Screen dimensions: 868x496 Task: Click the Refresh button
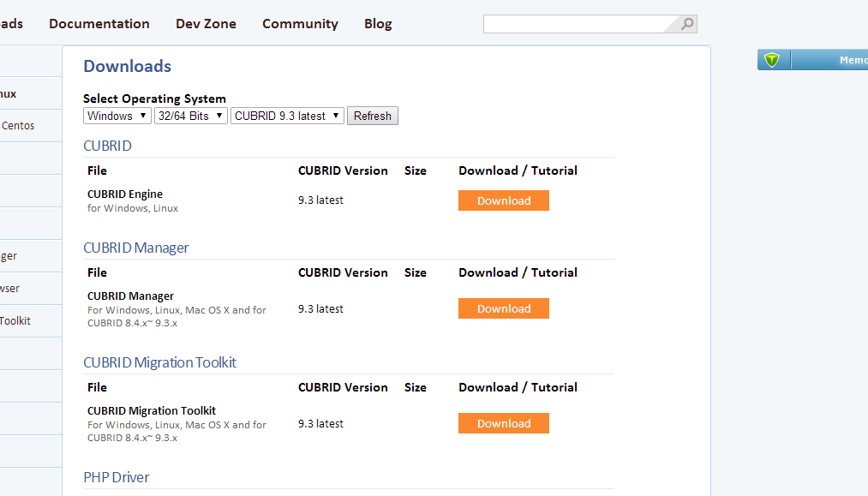point(373,116)
